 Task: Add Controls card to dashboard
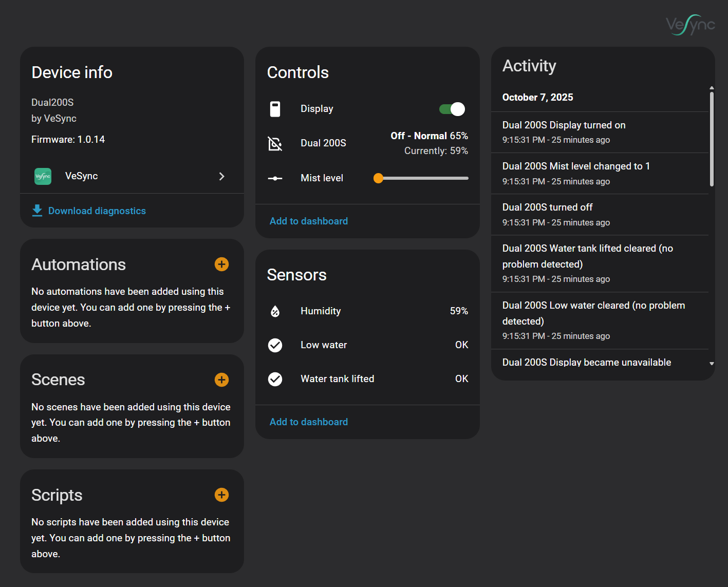309,221
